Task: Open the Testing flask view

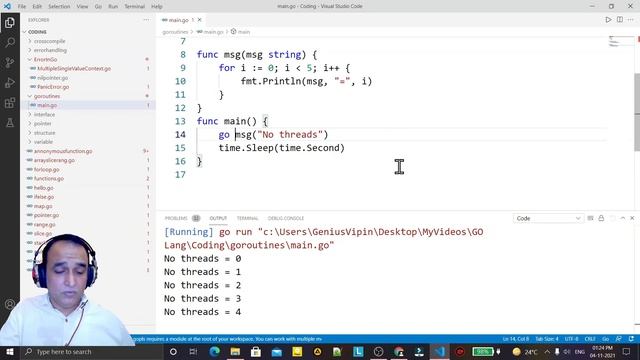Action: click(x=10, y=122)
